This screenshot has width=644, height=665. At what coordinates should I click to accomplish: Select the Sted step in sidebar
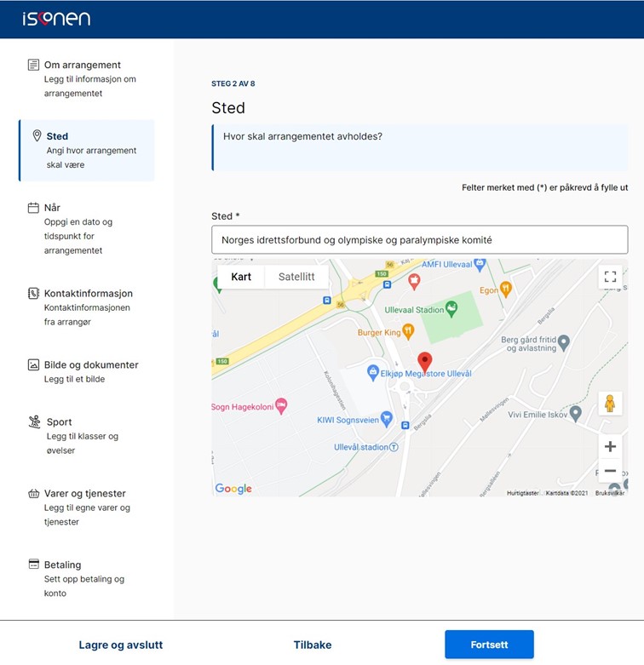click(87, 150)
